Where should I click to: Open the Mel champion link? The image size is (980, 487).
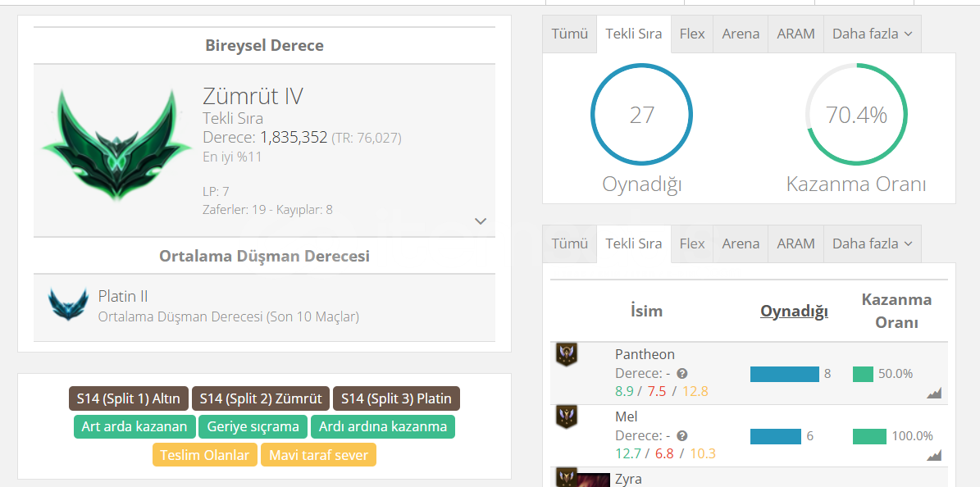(627, 416)
